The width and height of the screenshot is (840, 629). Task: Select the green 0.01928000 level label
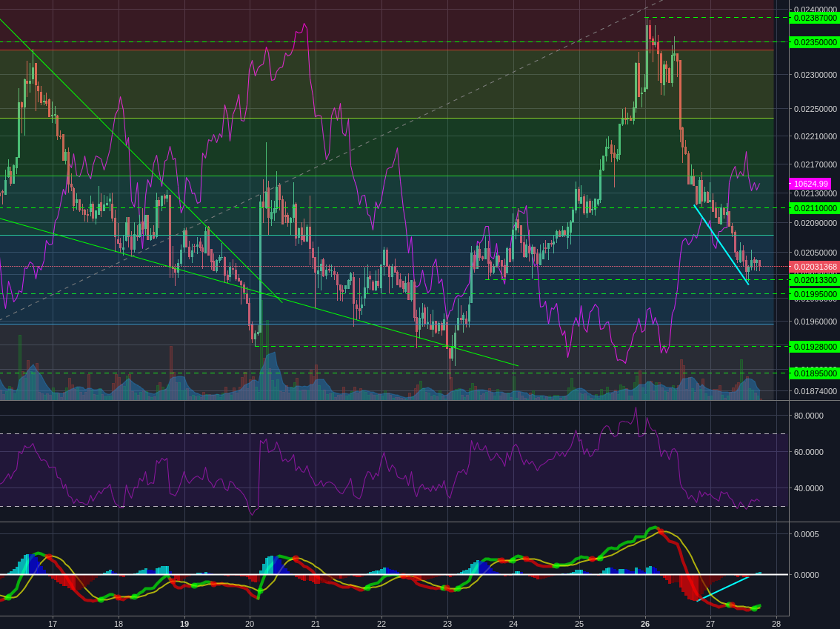pyautogui.click(x=813, y=347)
